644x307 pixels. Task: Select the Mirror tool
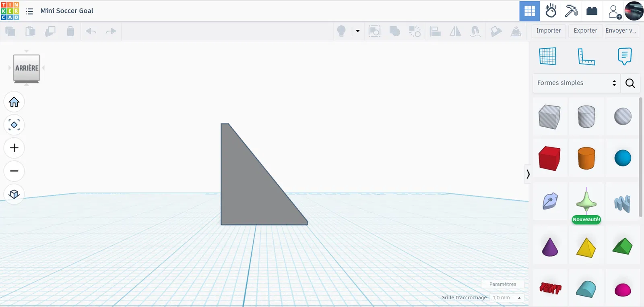coord(455,31)
